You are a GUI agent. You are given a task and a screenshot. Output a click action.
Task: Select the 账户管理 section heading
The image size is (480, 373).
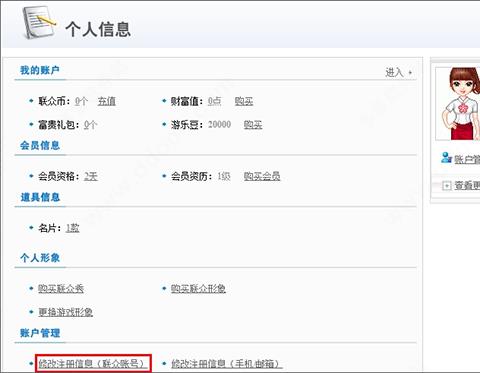[40, 333]
